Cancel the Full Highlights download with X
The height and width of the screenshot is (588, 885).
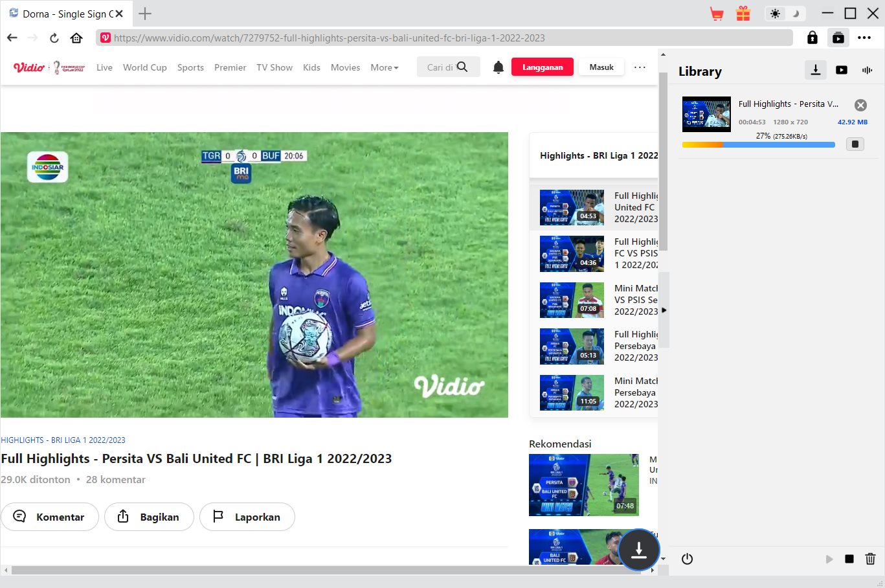tap(860, 105)
